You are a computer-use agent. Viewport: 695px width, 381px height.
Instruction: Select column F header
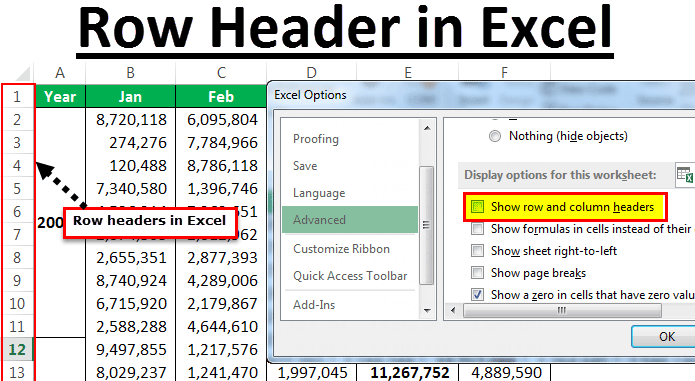point(504,72)
